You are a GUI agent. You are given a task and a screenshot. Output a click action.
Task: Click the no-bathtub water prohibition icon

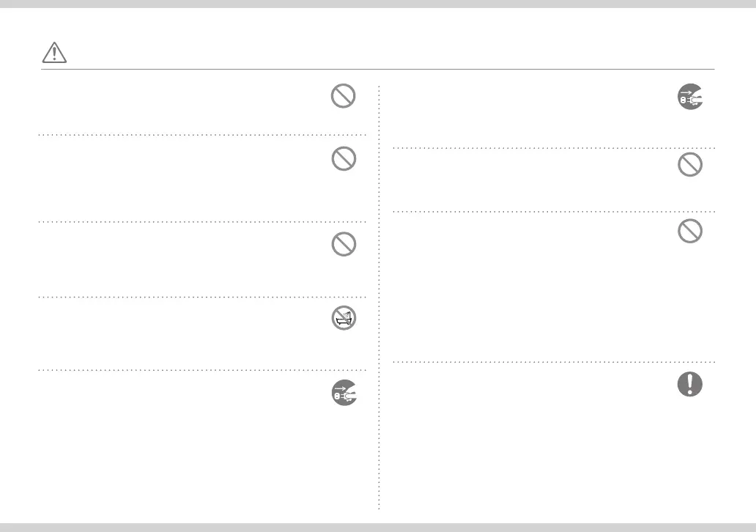[x=344, y=319]
